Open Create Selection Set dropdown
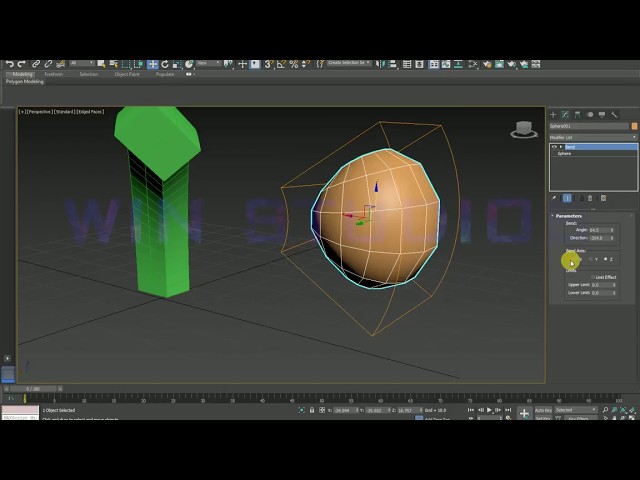Image resolution: width=640 pixels, height=480 pixels. coord(349,63)
